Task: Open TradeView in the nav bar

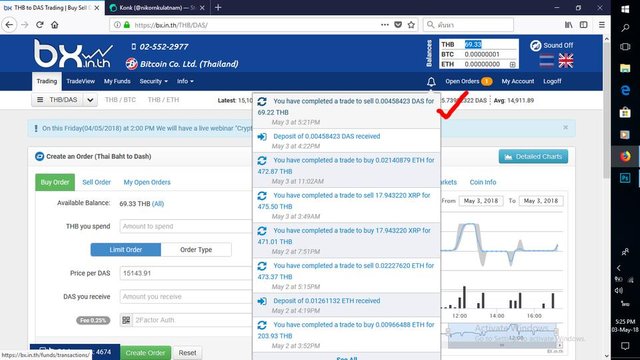Action: (x=80, y=81)
